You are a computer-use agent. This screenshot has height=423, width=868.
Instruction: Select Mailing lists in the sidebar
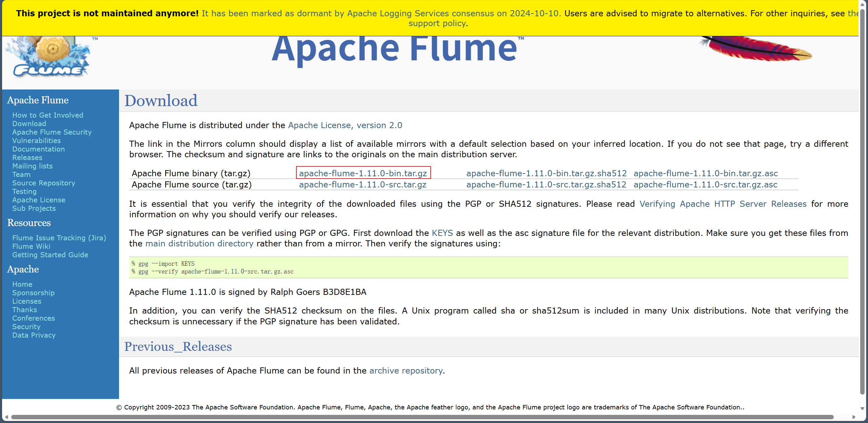(x=32, y=166)
